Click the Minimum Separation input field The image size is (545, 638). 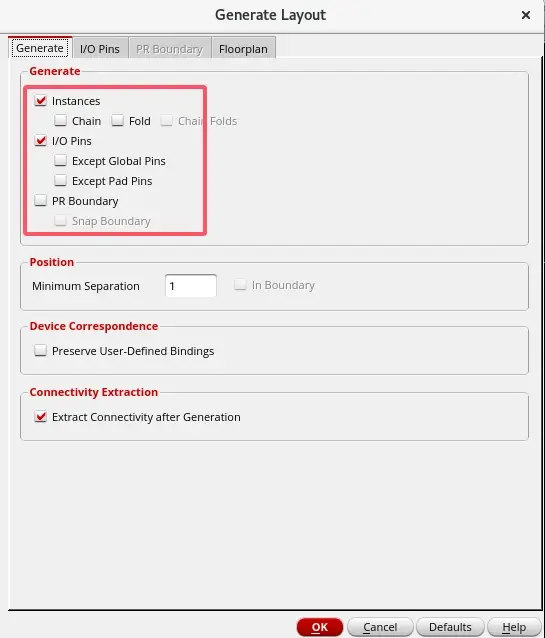point(190,286)
